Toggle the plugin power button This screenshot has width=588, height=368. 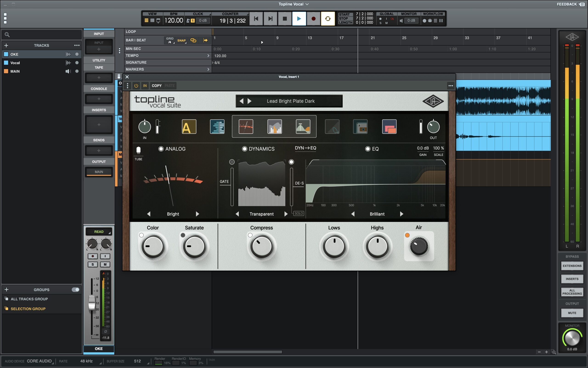[x=136, y=86]
